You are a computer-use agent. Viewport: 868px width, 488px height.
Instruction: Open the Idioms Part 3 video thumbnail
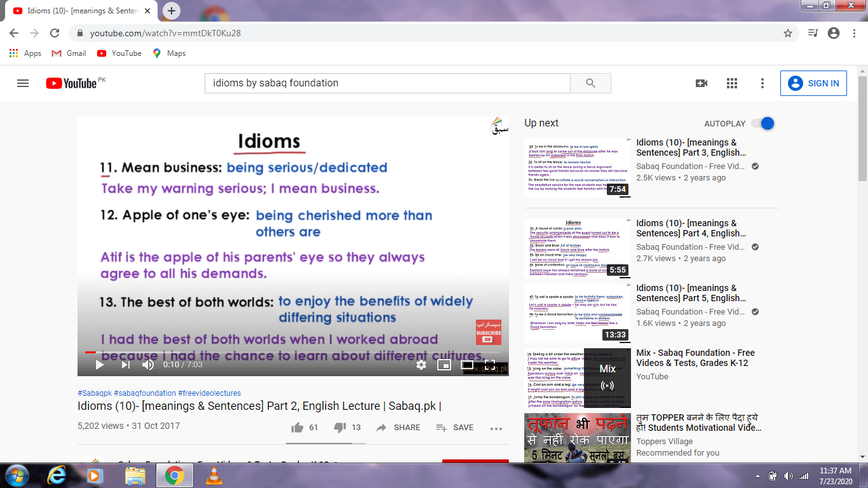click(578, 167)
